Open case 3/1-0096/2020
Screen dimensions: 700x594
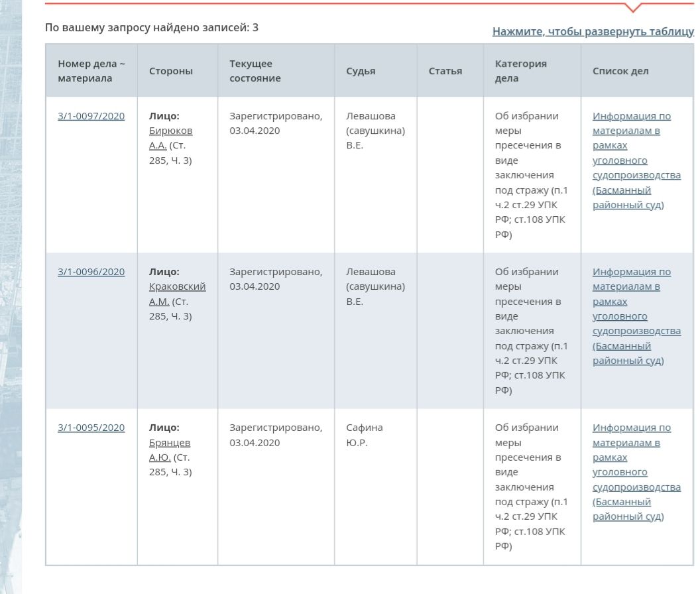(91, 272)
